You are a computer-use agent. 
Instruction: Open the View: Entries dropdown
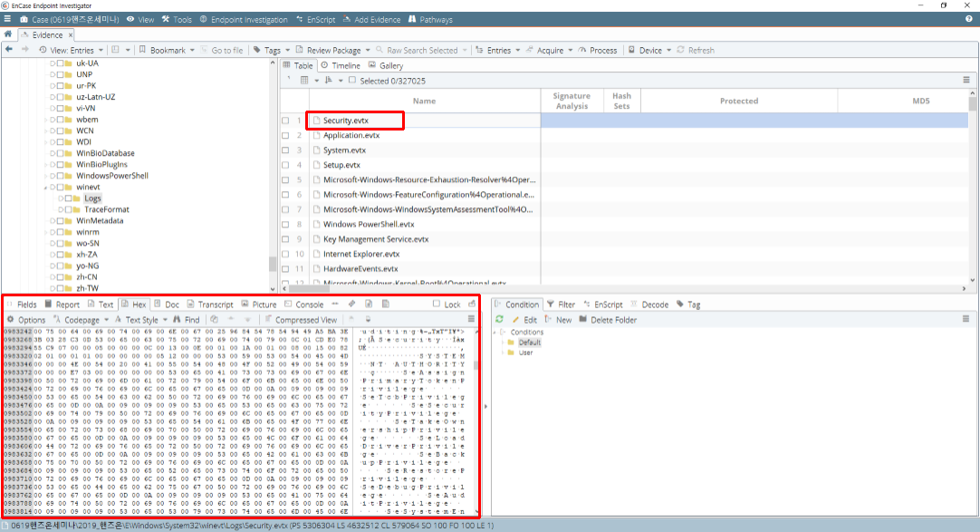pos(71,50)
